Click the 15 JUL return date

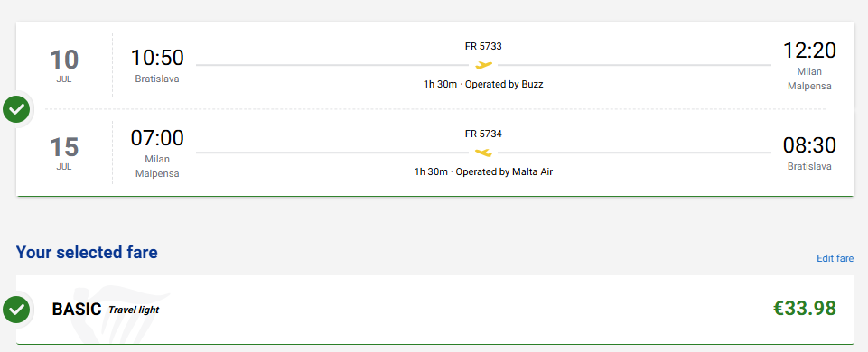(64, 153)
